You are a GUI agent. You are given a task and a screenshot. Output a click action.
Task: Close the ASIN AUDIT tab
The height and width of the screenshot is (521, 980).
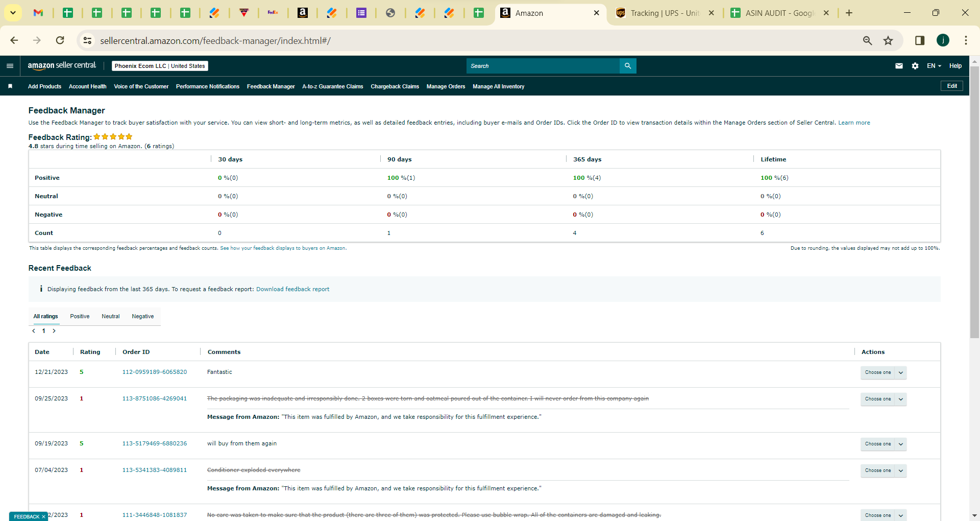coord(826,13)
